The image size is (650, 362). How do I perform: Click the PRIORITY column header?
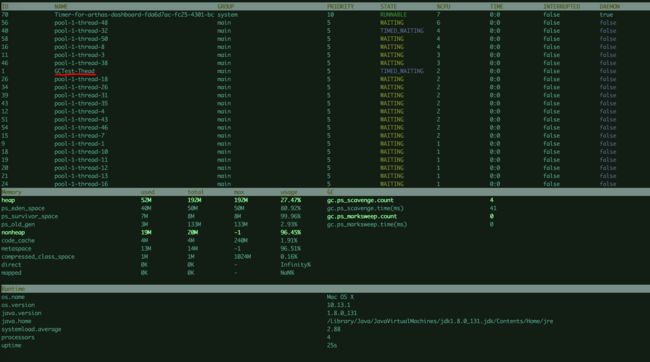tap(340, 7)
